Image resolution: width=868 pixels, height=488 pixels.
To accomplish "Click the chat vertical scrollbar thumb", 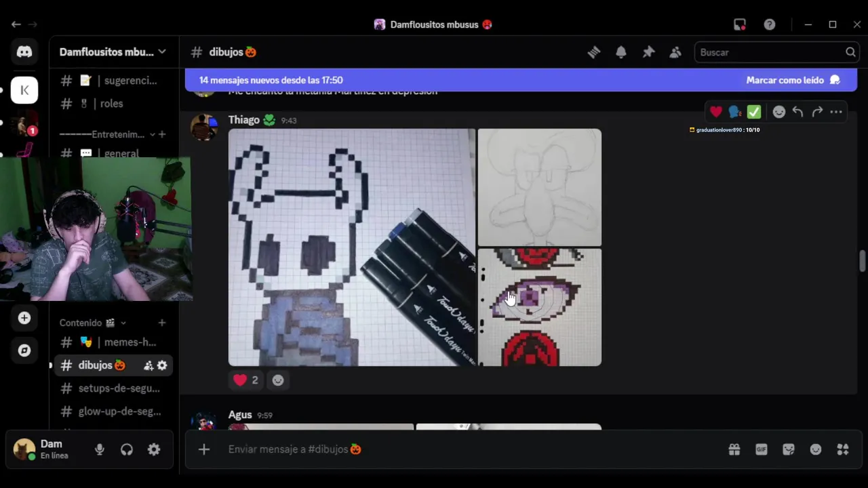I will click(x=862, y=261).
